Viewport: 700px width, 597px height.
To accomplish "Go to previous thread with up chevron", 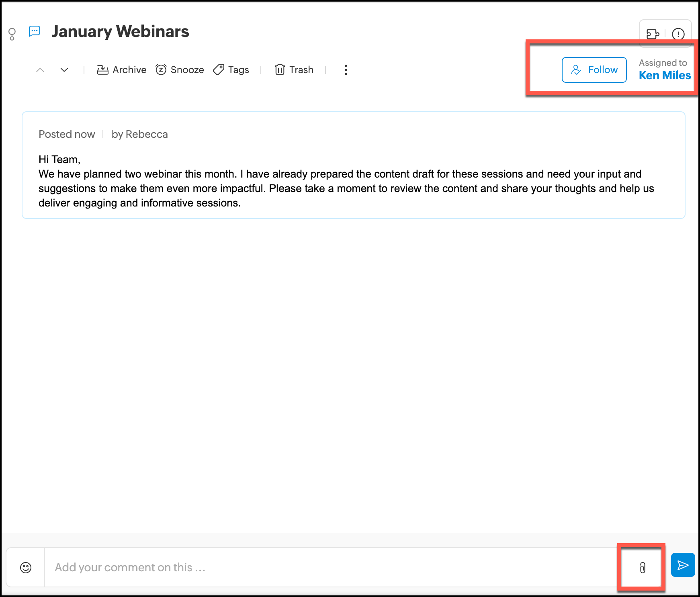I will pos(40,70).
